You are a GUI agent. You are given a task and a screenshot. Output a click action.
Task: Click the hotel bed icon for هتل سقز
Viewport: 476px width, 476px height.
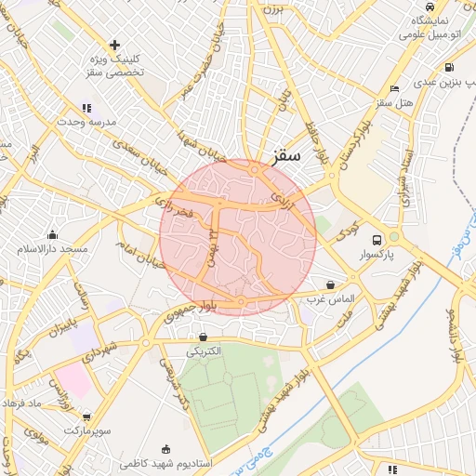point(394,88)
